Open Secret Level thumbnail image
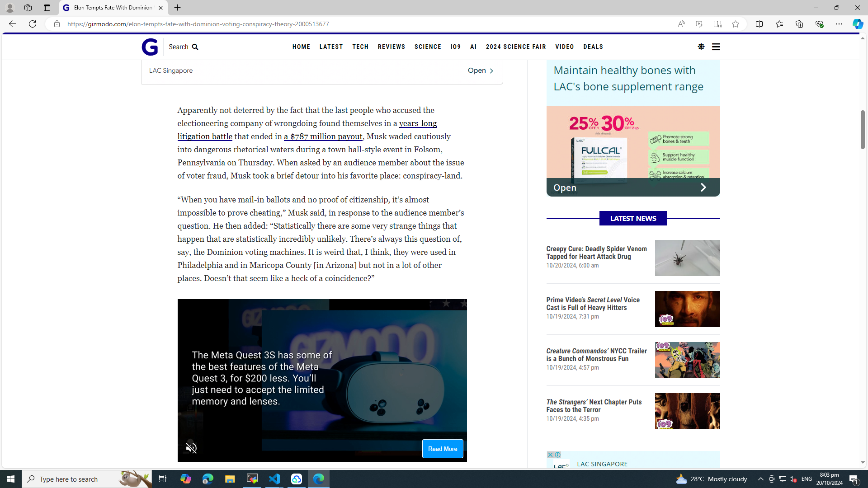868x488 pixels. pyautogui.click(x=687, y=309)
